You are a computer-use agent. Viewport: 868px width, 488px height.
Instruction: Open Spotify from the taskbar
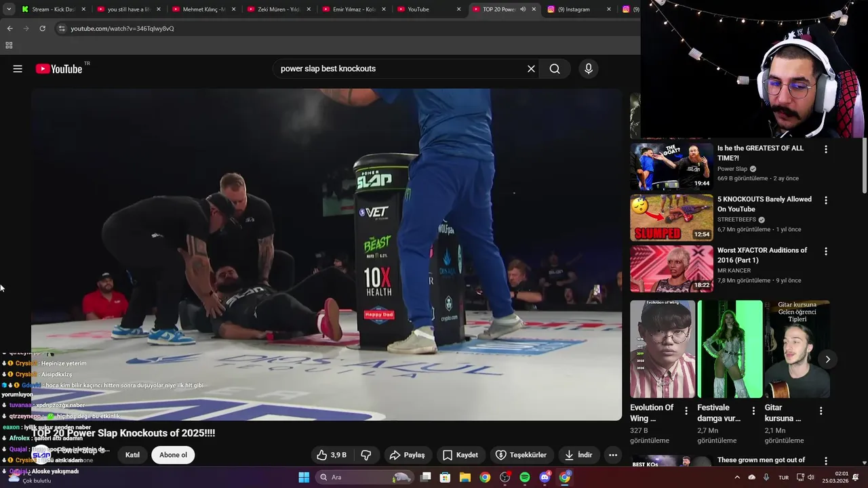(525, 477)
